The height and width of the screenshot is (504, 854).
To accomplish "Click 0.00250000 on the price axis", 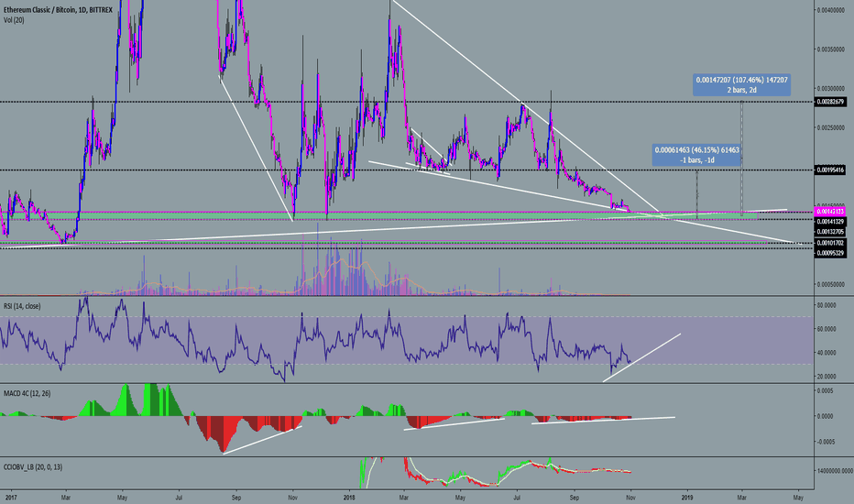I will 830,127.
